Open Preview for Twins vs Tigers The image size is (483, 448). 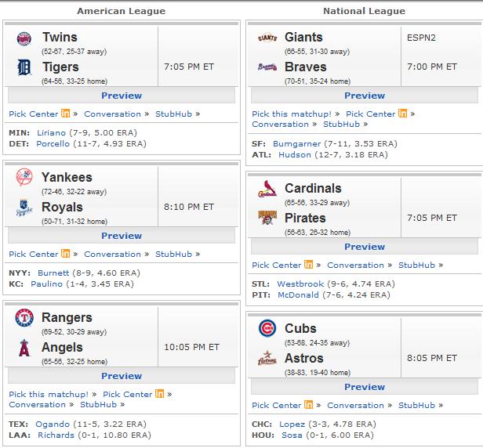pyautogui.click(x=122, y=96)
